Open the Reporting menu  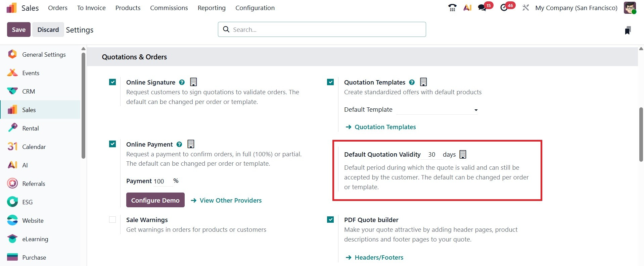(x=212, y=8)
